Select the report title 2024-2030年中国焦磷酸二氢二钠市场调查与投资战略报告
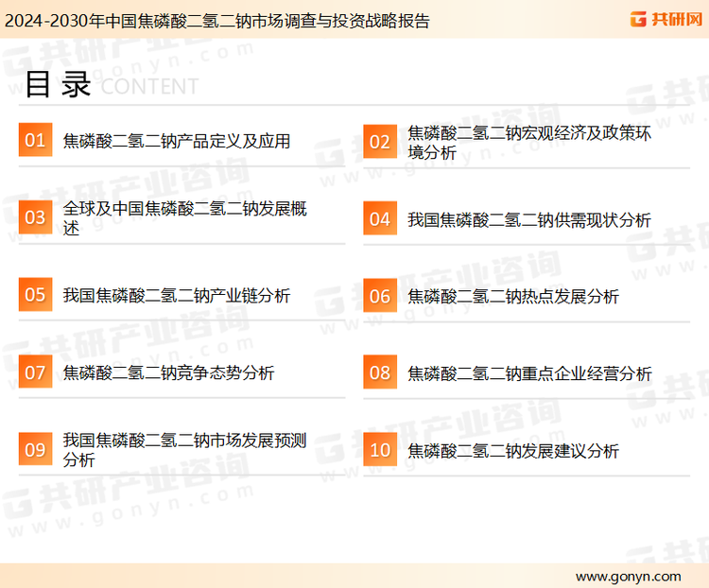This screenshot has width=709, height=588. click(216, 21)
